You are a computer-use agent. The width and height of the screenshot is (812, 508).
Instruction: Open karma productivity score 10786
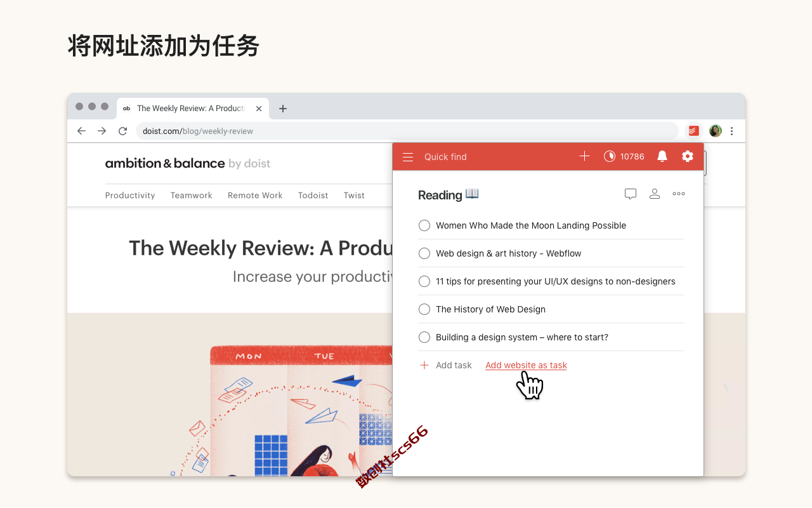624,156
